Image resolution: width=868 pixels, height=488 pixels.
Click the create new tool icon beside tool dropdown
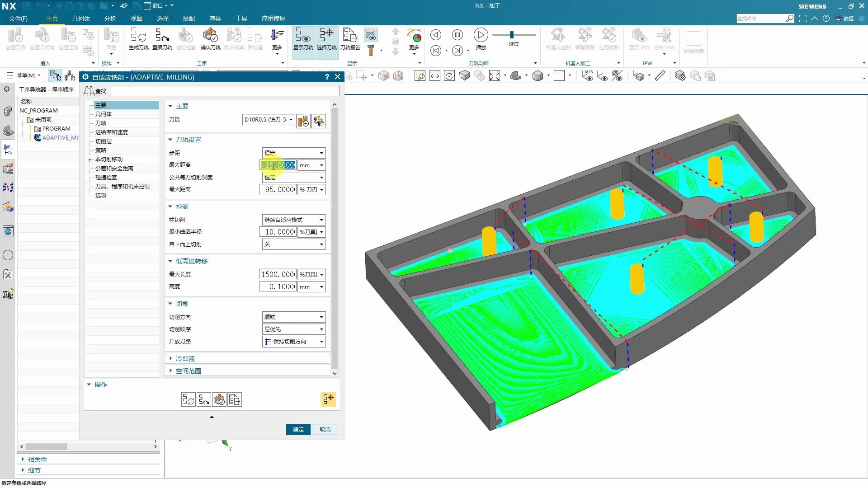(x=303, y=121)
